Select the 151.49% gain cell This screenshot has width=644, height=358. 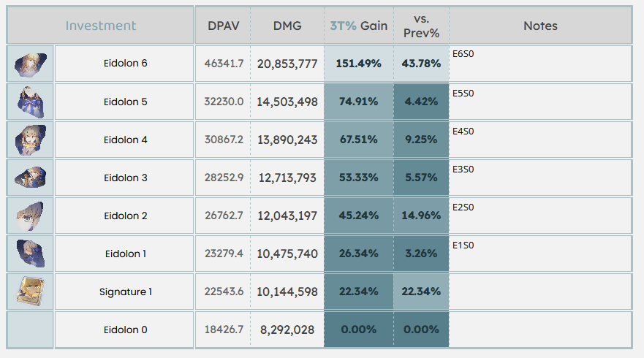358,64
